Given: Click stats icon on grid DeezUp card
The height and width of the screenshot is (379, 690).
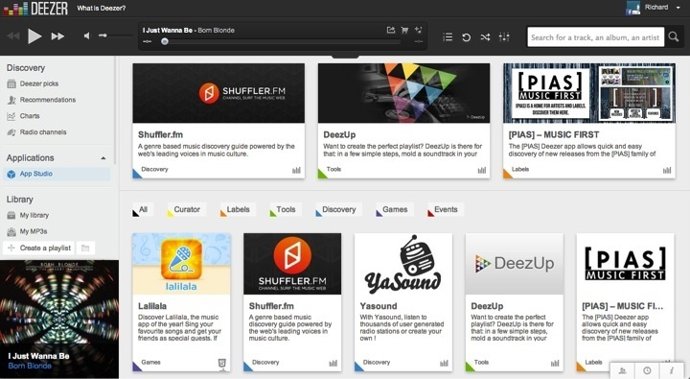Looking at the screenshot, I should pos(555,363).
